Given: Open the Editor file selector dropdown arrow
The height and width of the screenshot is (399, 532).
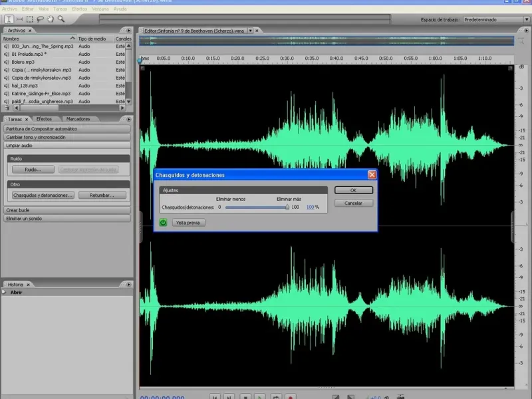Looking at the screenshot, I should pyautogui.click(x=251, y=31).
